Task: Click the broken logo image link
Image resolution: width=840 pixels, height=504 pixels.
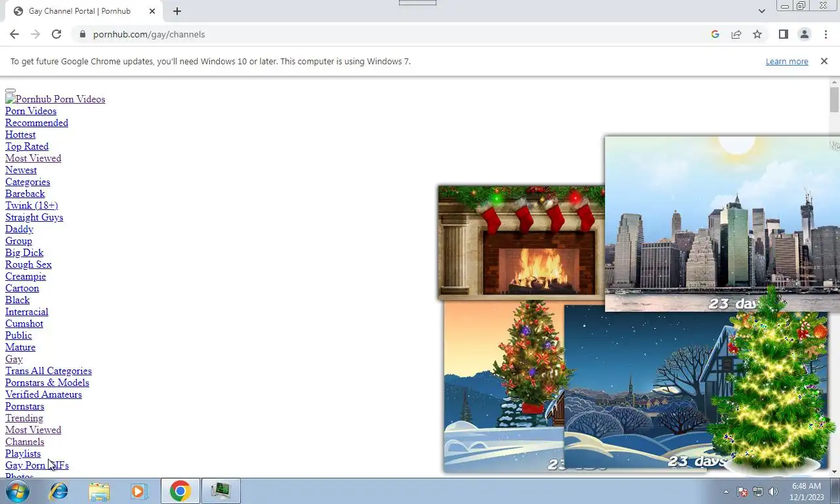Action: pyautogui.click(x=55, y=99)
